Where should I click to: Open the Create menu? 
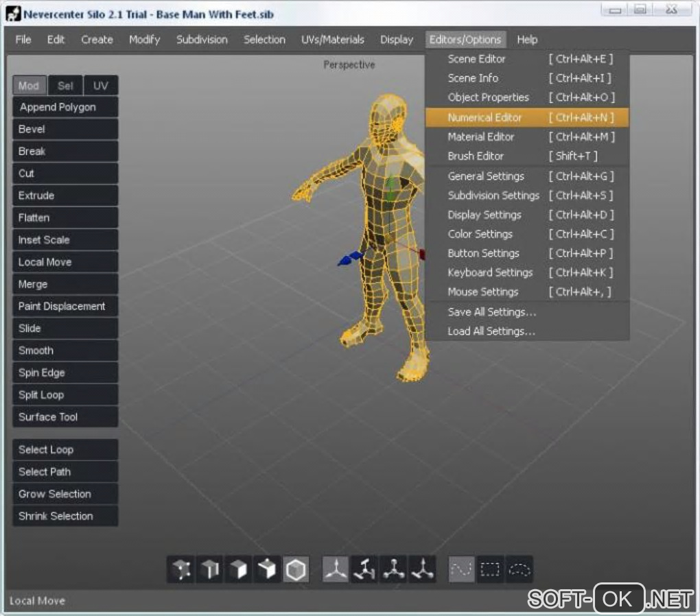click(x=97, y=40)
